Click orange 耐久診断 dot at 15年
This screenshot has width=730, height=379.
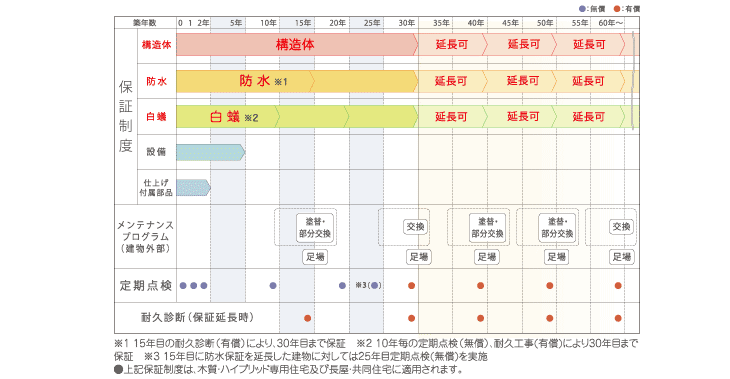coord(307,318)
